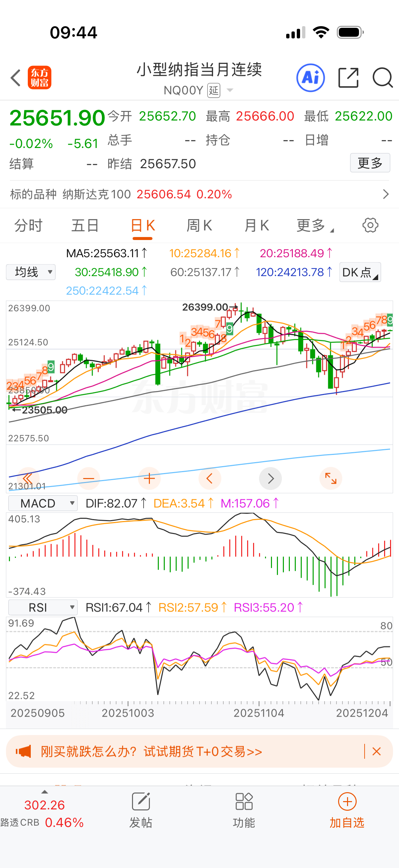The height and width of the screenshot is (868, 399).
Task: Tap the DEA:3.54 reading
Action: point(184,503)
